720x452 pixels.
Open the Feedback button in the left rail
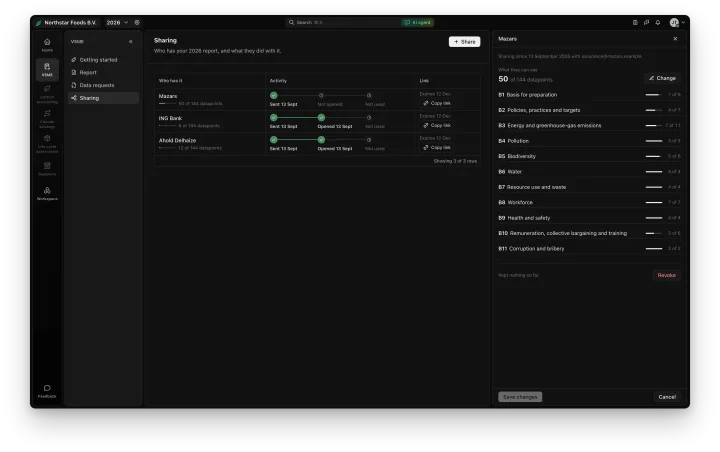coord(47,391)
